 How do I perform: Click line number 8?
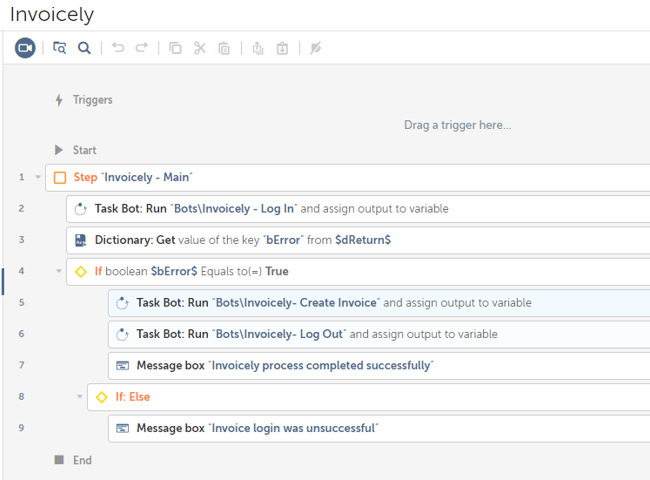tap(22, 397)
